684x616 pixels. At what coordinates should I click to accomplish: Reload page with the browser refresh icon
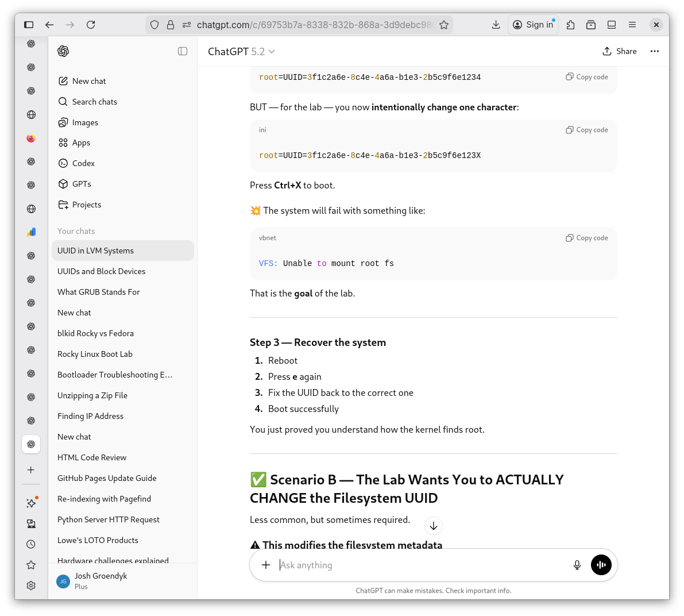tap(91, 25)
